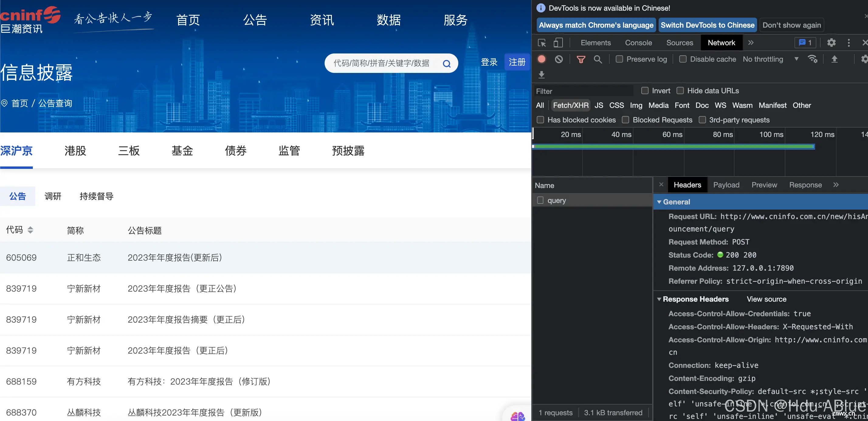Click the record stop icon

pos(542,59)
